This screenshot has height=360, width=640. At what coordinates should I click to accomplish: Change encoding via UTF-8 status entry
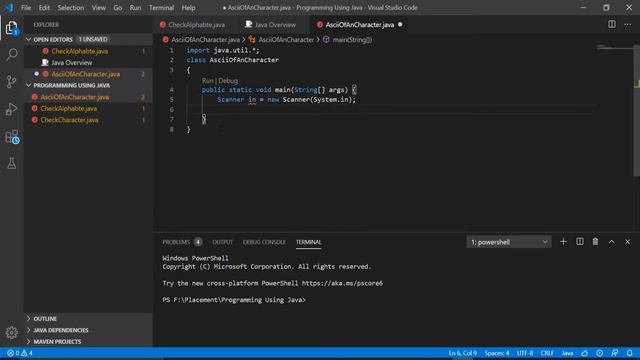click(525, 353)
